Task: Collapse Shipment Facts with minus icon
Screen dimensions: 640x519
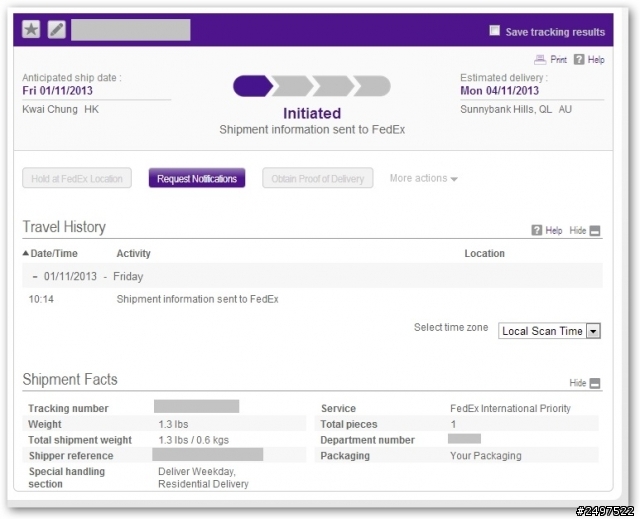Action: coord(595,383)
